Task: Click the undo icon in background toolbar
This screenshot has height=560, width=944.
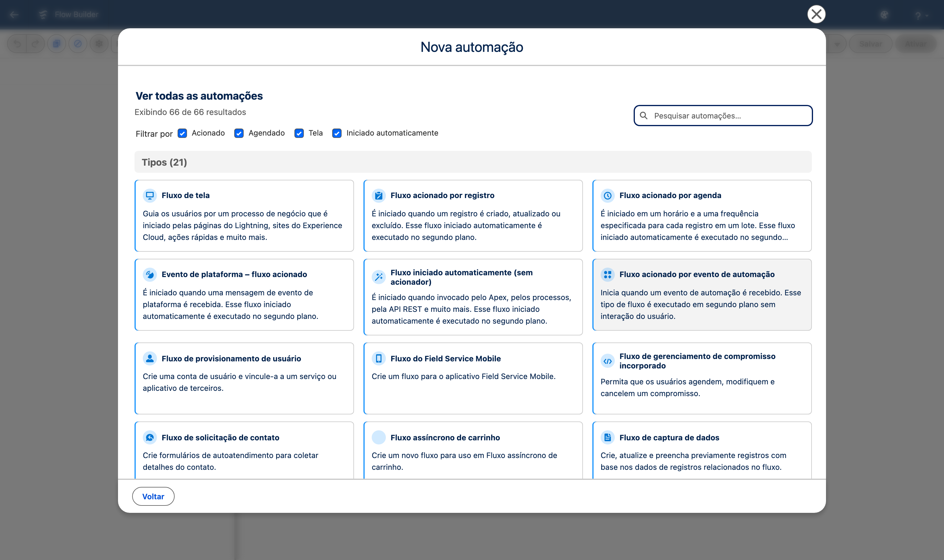Action: point(17,44)
